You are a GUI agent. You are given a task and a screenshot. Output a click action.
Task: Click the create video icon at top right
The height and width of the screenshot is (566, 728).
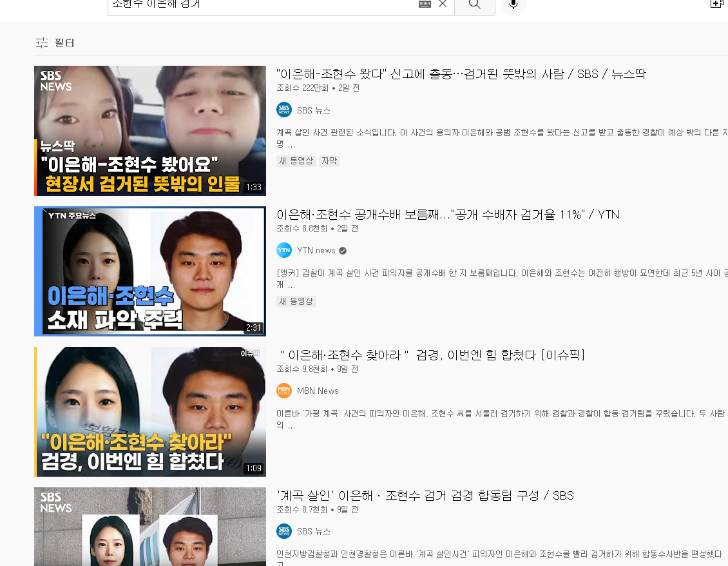717,4
